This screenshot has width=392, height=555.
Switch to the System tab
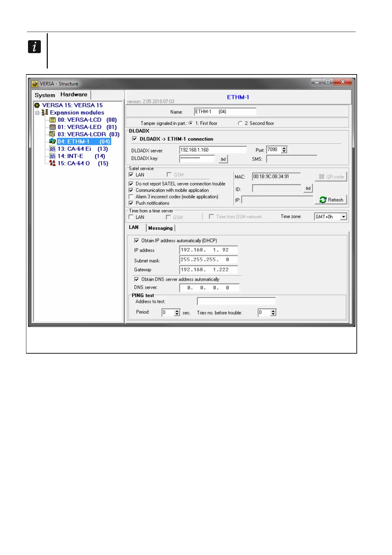(45, 95)
